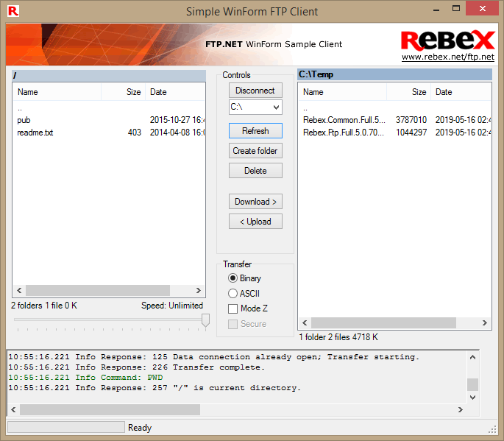Select the parent '..' entry in C:\Temp list

click(305, 108)
